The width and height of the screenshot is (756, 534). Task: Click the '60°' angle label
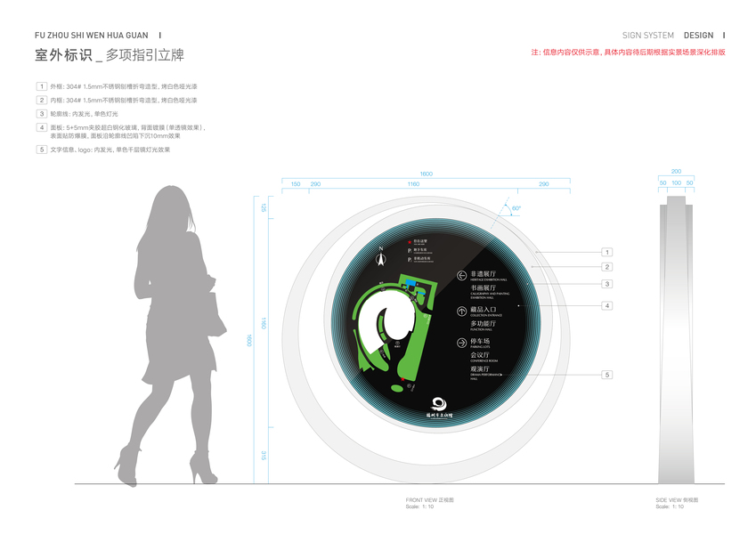516,208
